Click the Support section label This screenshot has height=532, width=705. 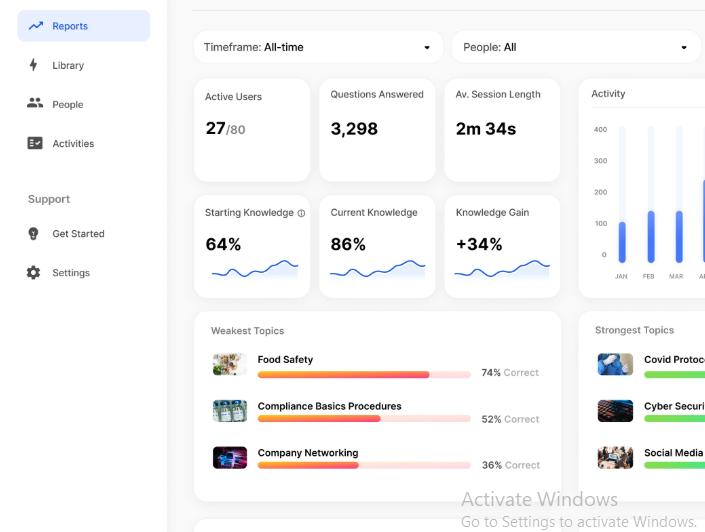pos(49,199)
